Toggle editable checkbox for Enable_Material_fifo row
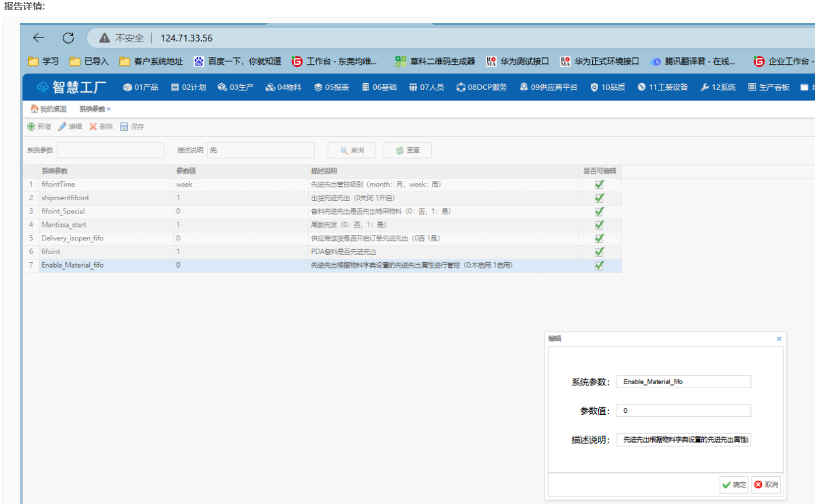This screenshot has width=815, height=504. tap(599, 266)
